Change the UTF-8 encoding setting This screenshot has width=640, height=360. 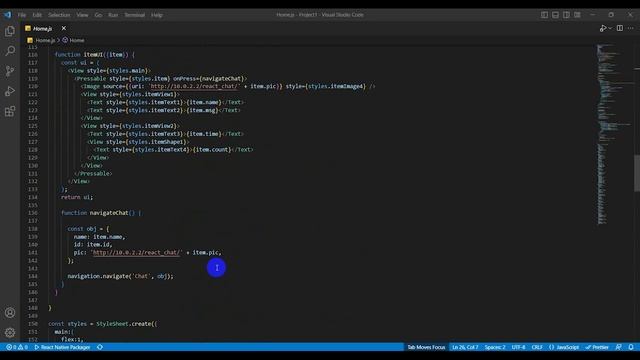[x=518, y=347]
